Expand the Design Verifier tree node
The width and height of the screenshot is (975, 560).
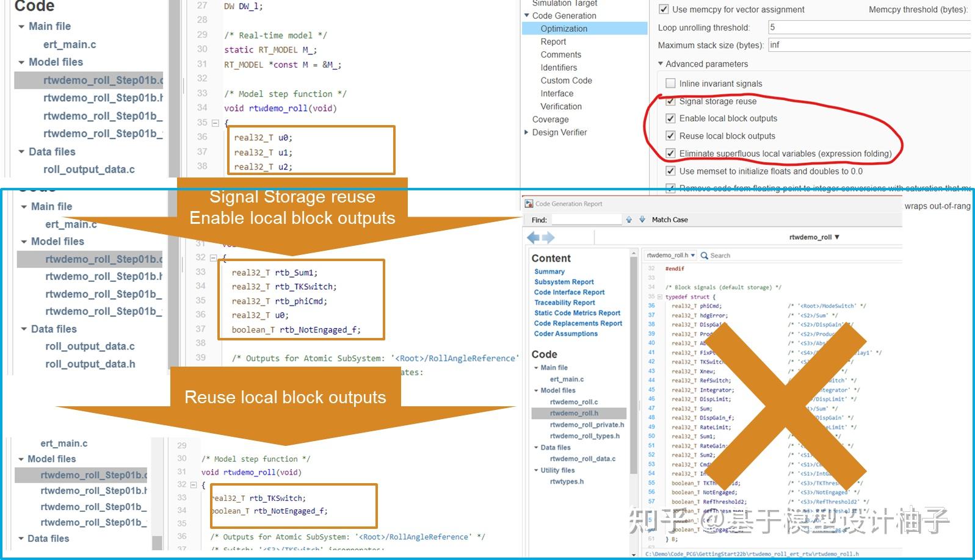click(x=527, y=132)
